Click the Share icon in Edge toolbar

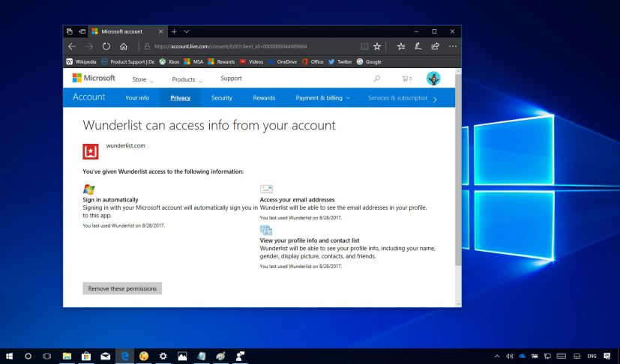point(435,46)
